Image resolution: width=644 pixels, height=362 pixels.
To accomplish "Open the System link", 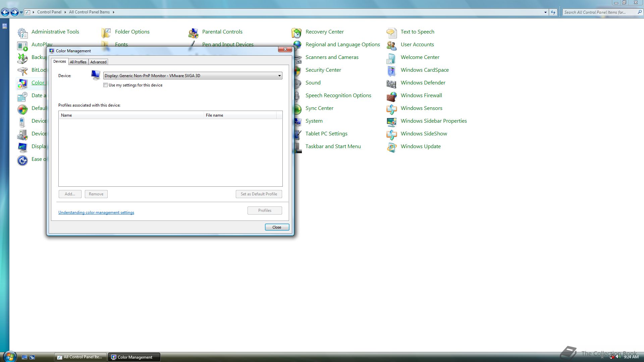I will click(314, 121).
